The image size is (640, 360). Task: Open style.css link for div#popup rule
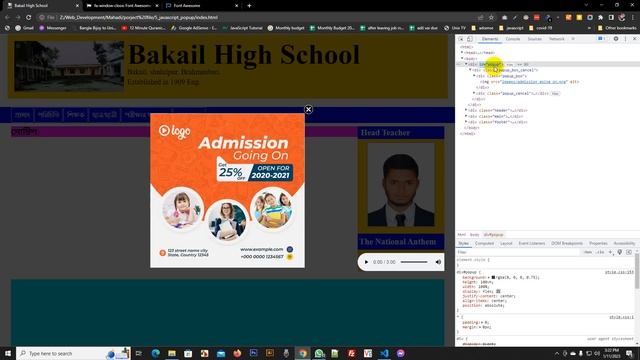[619, 272]
